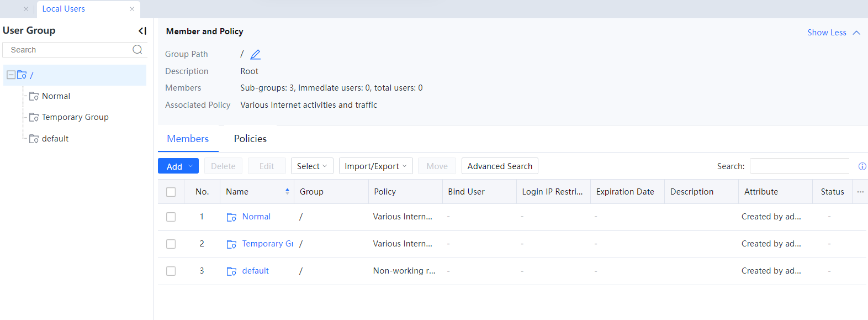
Task: Collapse the User Group side panel
Action: [x=142, y=31]
